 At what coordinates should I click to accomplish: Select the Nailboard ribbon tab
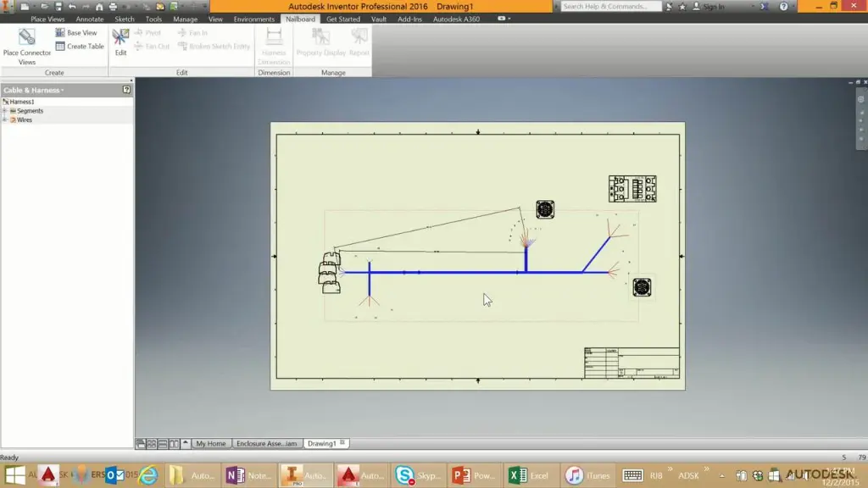click(301, 19)
